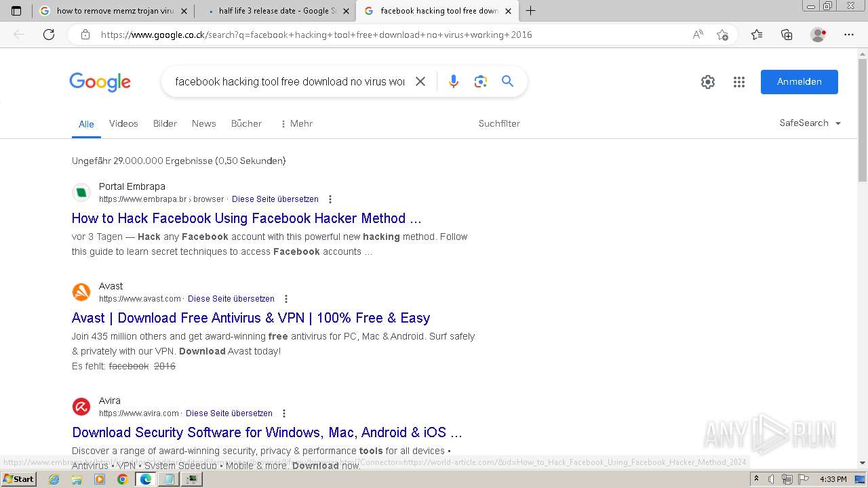The height and width of the screenshot is (488, 868).
Task: Click inside the Google search box
Action: (x=290, y=81)
